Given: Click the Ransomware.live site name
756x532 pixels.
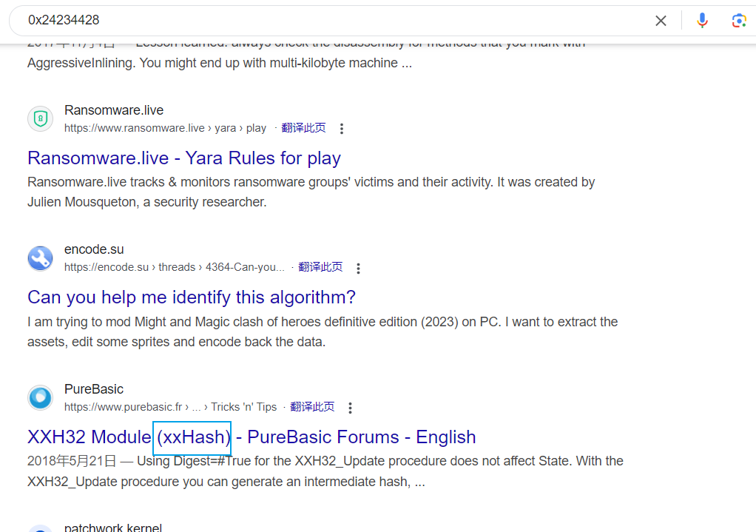Looking at the screenshot, I should [x=114, y=110].
